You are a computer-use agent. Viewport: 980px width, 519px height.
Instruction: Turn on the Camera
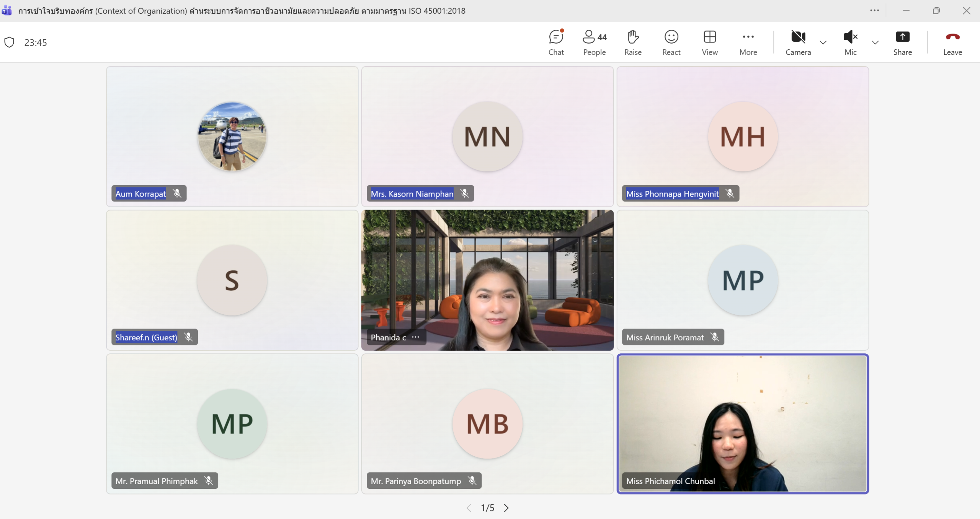tap(798, 42)
